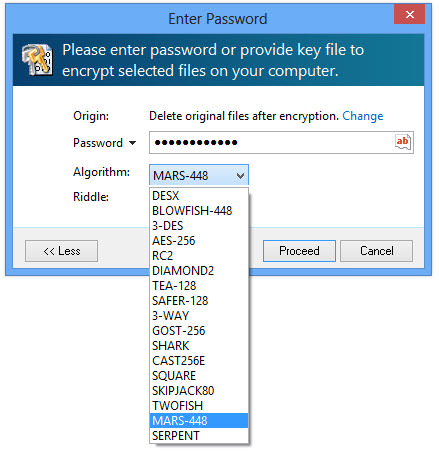Choose the highlighted MARS-448 item
The width and height of the screenshot is (439, 452).
click(199, 421)
